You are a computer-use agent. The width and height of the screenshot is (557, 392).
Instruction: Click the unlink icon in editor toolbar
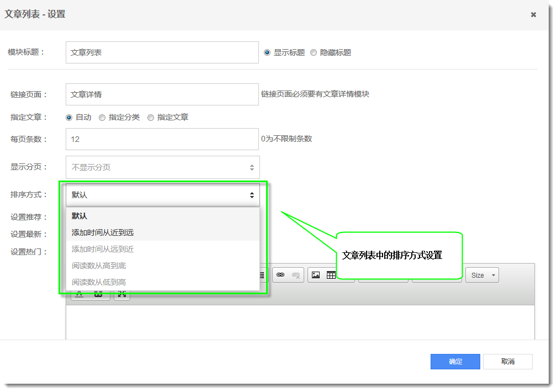[x=296, y=275]
